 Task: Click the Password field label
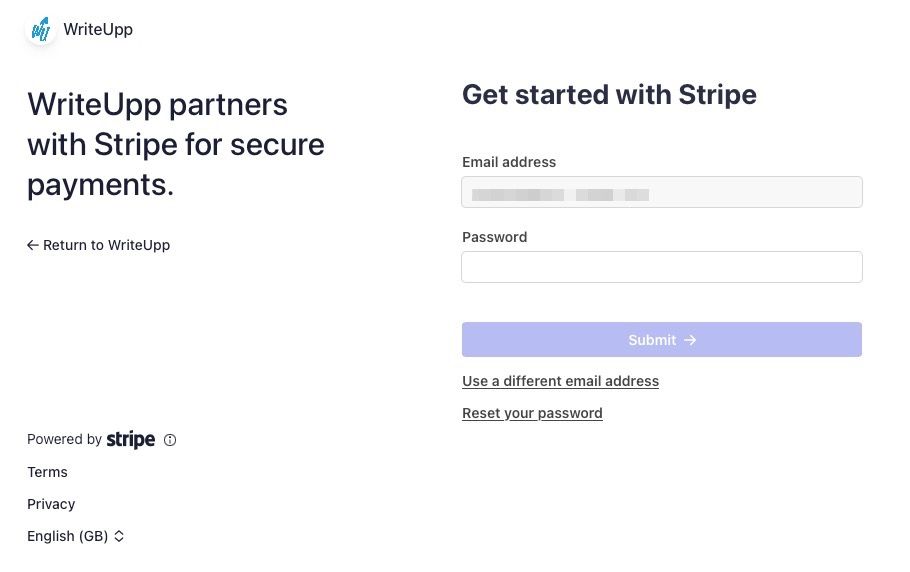[494, 237]
